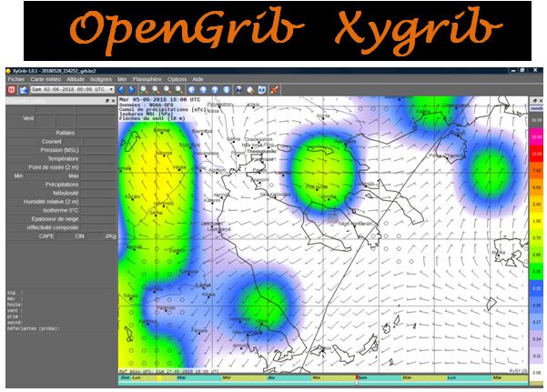Open the Options menu
Screen dimensions: 547x392
pyautogui.click(x=177, y=79)
